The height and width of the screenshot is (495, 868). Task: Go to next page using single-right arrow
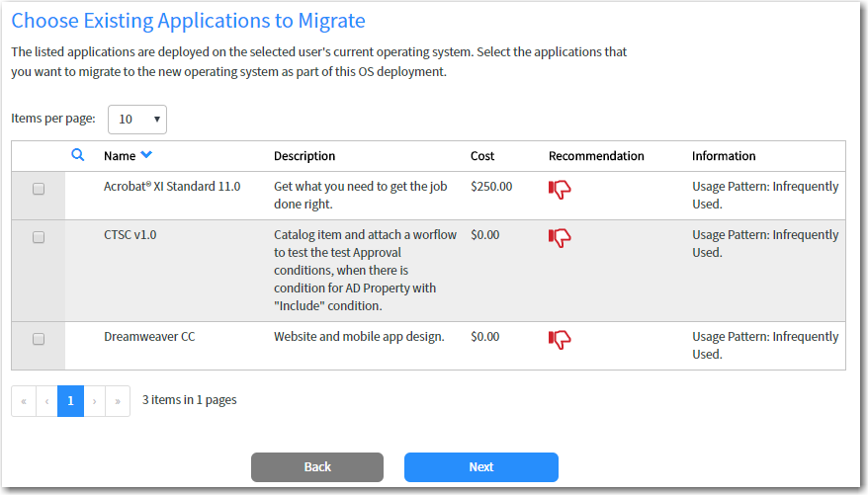click(95, 401)
